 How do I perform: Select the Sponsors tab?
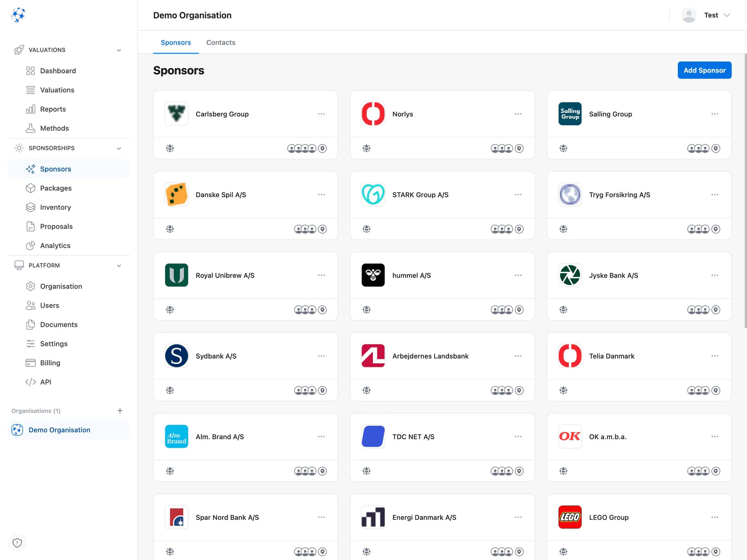(x=176, y=43)
